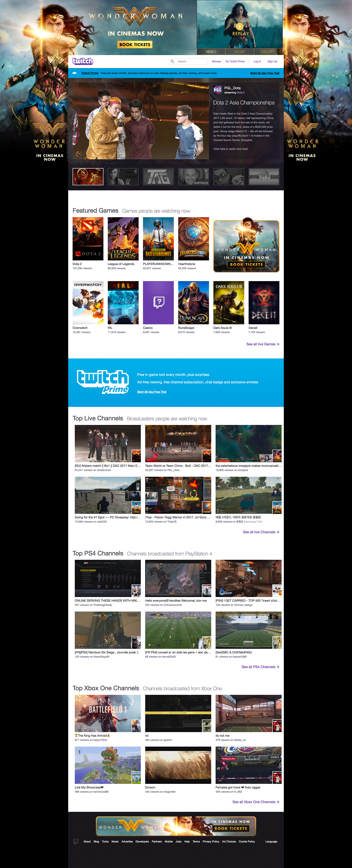Open the Casino game placeholder icon
The image size is (352, 868).
pos(158,302)
